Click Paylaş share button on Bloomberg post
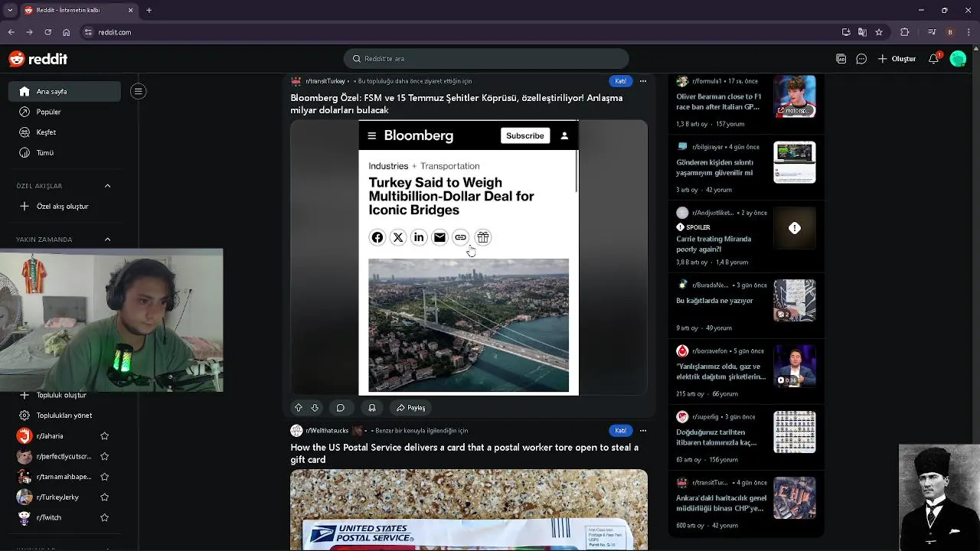Viewport: 980px width, 551px height. (411, 408)
